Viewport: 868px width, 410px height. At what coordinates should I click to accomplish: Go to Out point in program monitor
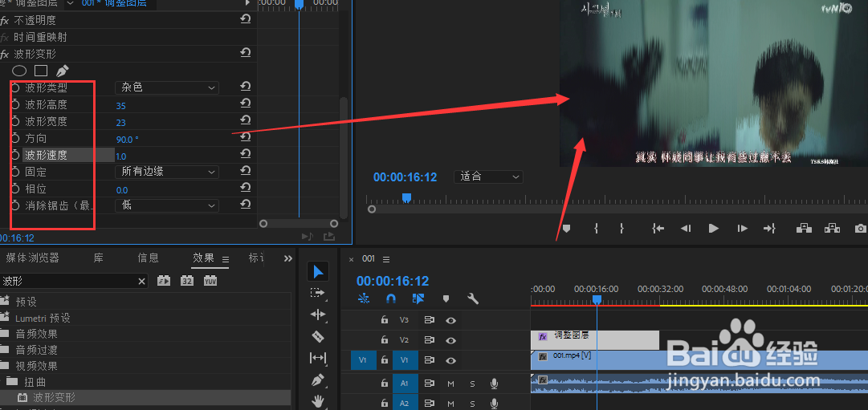pyautogui.click(x=769, y=228)
